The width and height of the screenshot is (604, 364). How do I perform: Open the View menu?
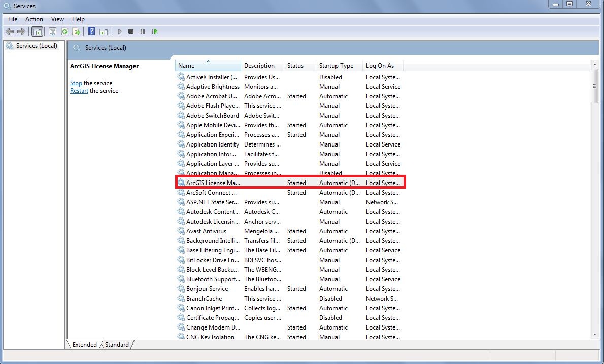tap(57, 19)
